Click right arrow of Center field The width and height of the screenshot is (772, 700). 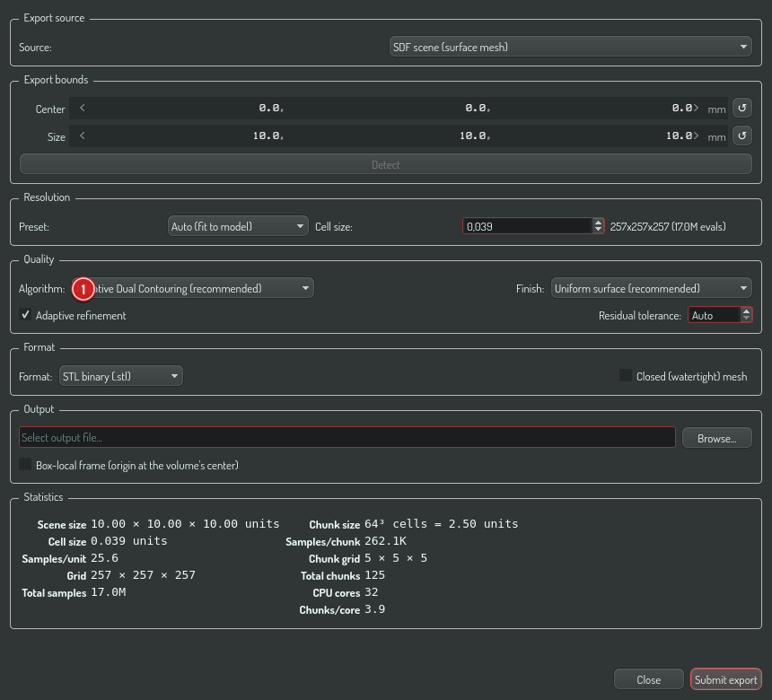695,108
